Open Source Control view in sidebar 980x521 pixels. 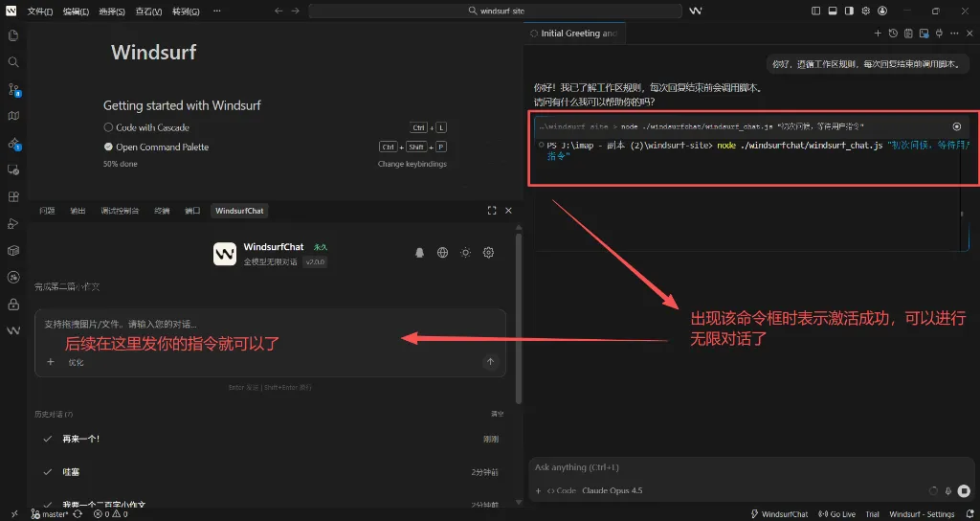[x=13, y=89]
